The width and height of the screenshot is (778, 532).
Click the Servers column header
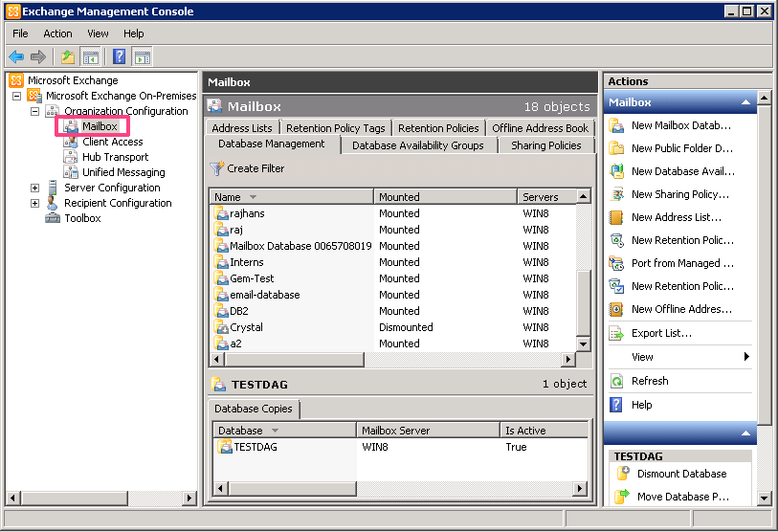[x=546, y=197]
